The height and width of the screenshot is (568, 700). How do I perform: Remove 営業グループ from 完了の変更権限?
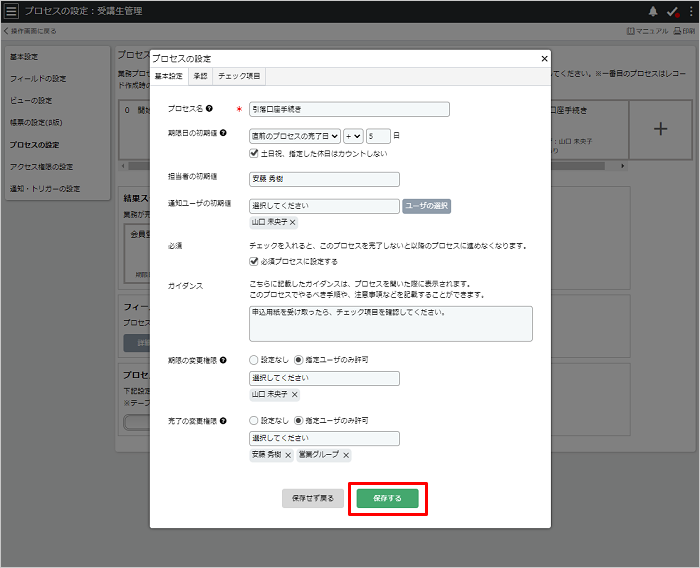tap(346, 455)
